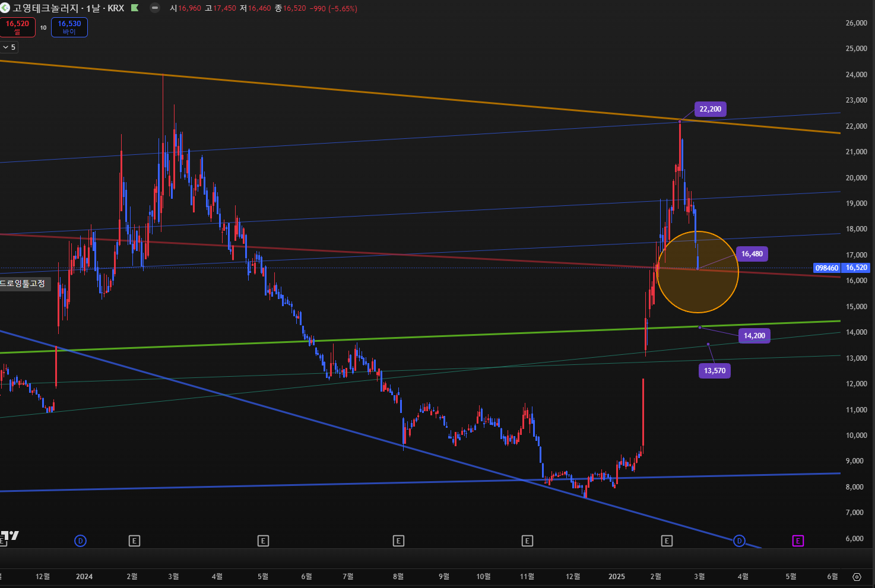
Task: Open chart settings gear on the time axis
Action: click(857, 577)
